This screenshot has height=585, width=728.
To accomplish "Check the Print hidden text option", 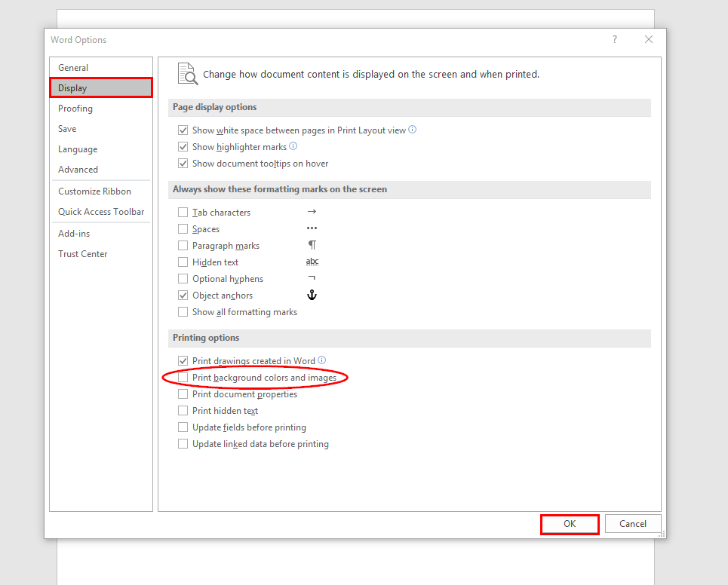I will 183,410.
